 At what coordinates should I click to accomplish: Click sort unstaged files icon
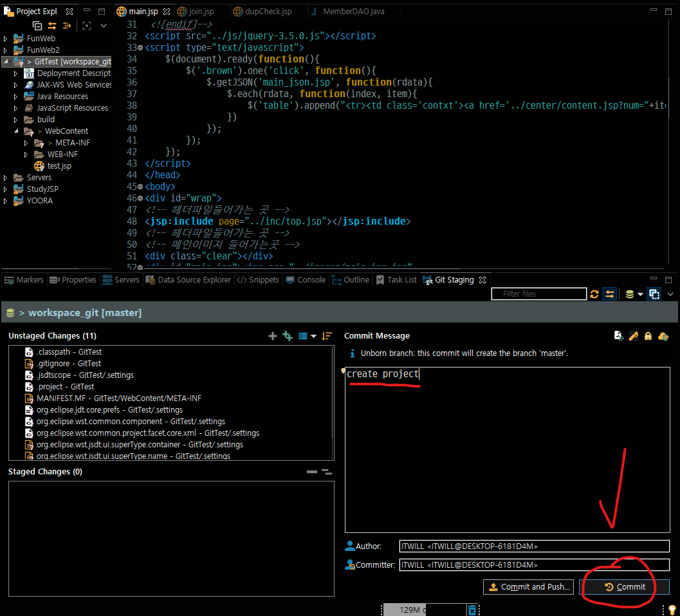pyautogui.click(x=327, y=336)
